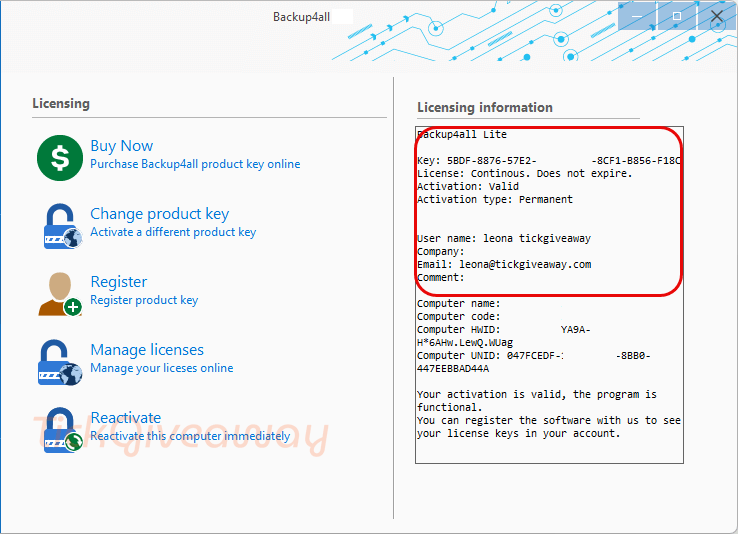This screenshot has width=738, height=534.
Task: Minimize the Backup4all window
Action: [637, 16]
